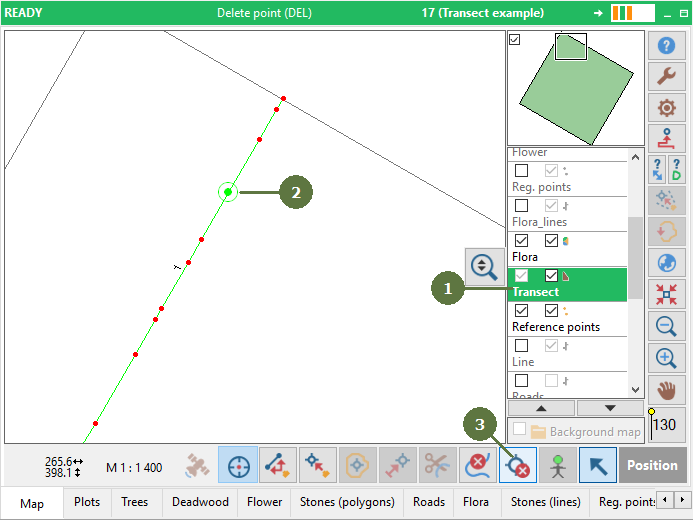Move layer down with the black down arrow

pos(610,408)
